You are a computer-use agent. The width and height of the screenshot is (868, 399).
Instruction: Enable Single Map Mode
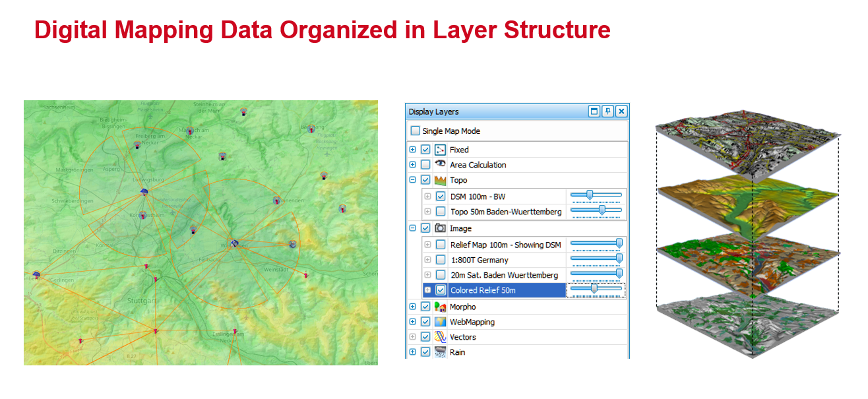click(x=416, y=131)
